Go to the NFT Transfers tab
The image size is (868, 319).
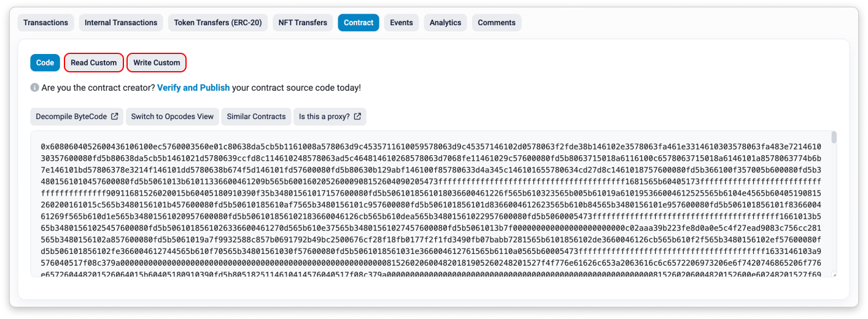pos(303,23)
